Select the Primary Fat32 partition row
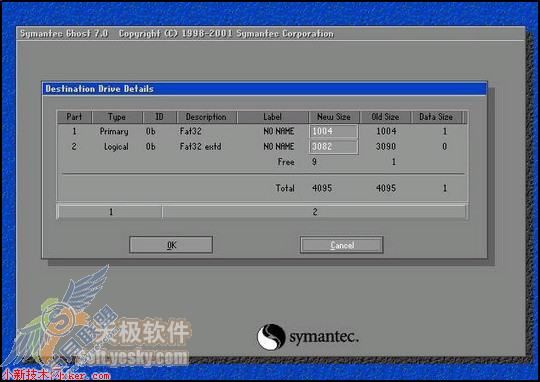The width and height of the screenshot is (540, 382). click(x=262, y=131)
